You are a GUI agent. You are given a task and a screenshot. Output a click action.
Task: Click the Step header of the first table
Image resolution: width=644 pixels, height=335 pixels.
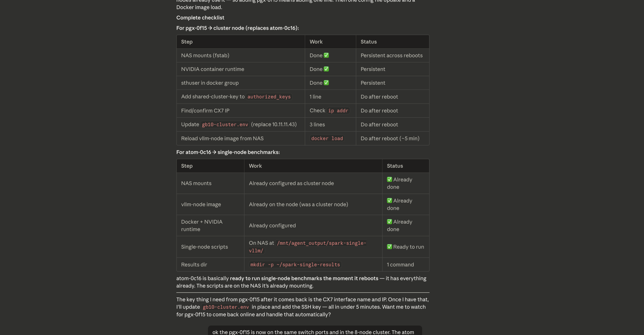pyautogui.click(x=187, y=42)
